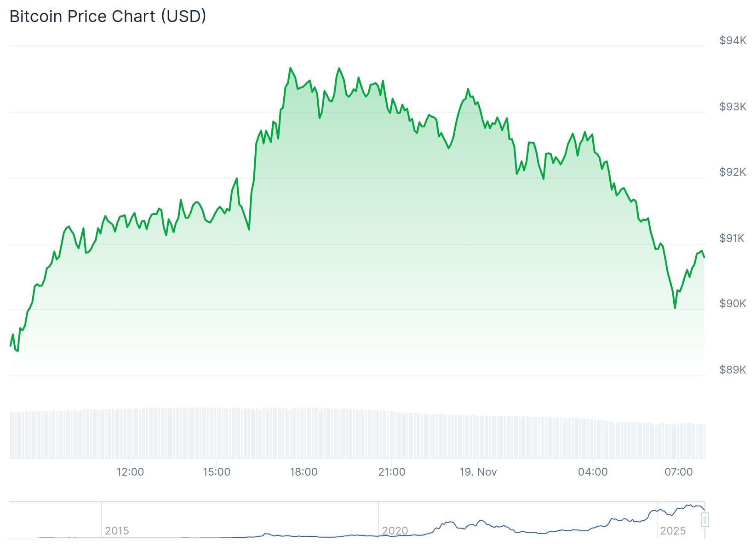The width and height of the screenshot is (756, 552).
Task: Click the volume bars area below the chart
Action: pos(357,435)
